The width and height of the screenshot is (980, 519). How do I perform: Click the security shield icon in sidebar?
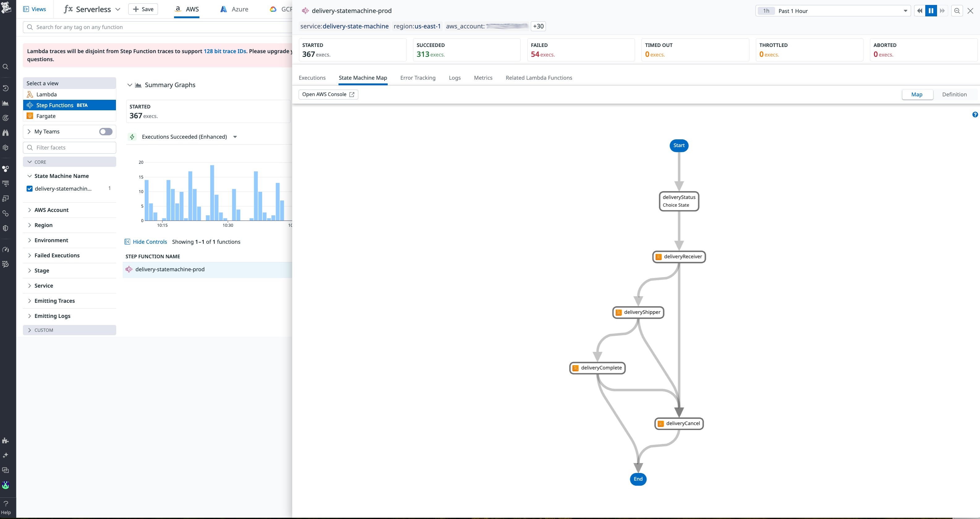pos(6,228)
